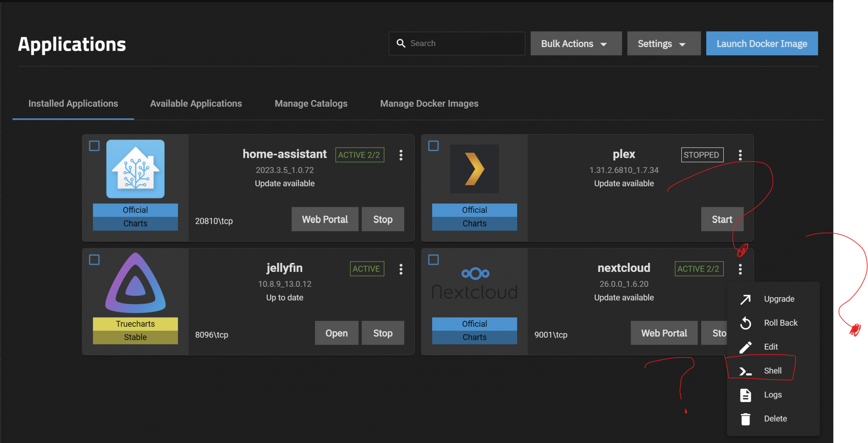868x443 pixels.
Task: Click plex version 1.31.2.6810_1.7.34
Action: (x=624, y=171)
